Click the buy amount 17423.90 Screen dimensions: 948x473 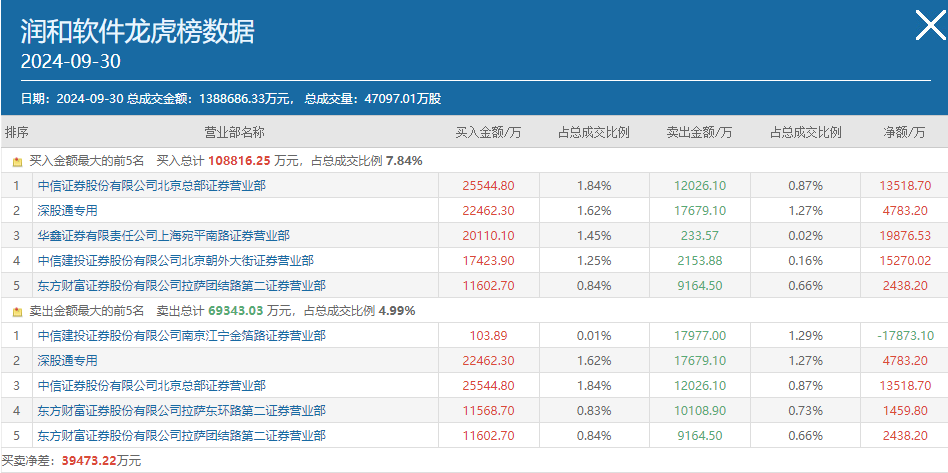tap(488, 261)
